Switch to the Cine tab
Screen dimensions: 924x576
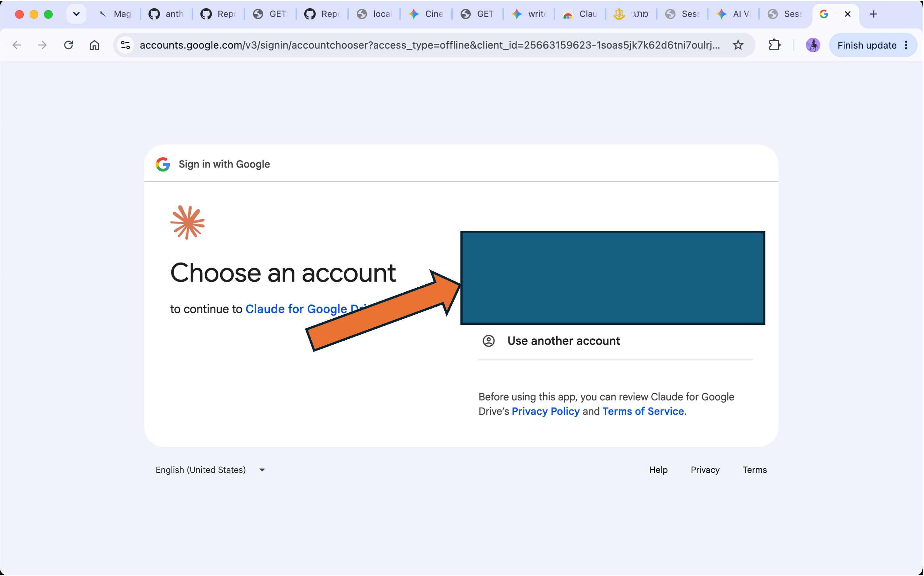point(426,14)
